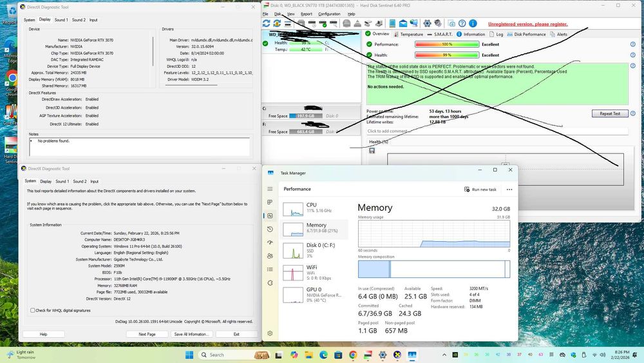
Task: Click C: drive Free Space bar
Action: 305,116
